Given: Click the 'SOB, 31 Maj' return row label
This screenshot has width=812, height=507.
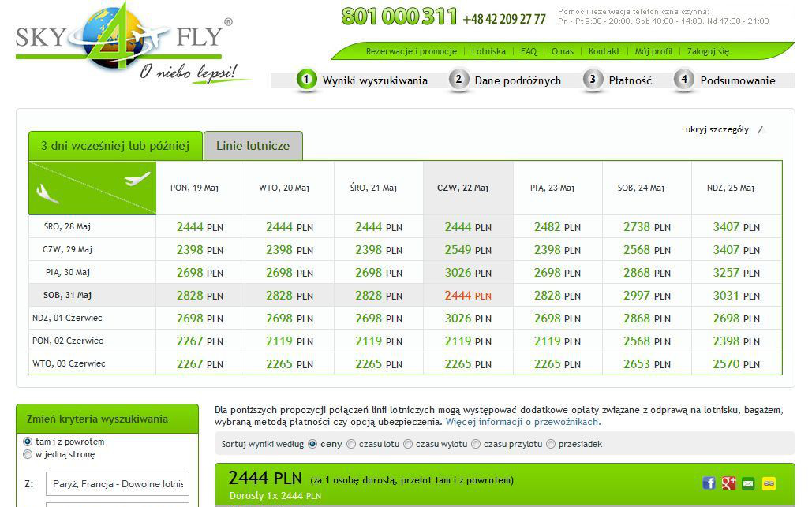Looking at the screenshot, I should (67, 295).
